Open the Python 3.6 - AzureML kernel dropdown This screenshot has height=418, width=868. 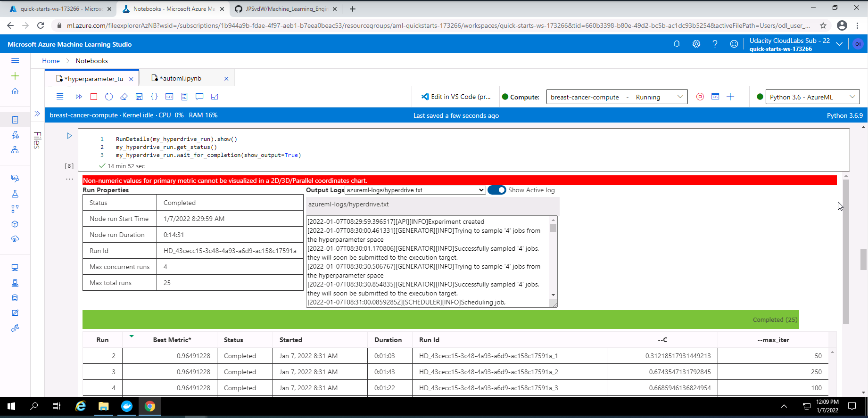coord(812,97)
